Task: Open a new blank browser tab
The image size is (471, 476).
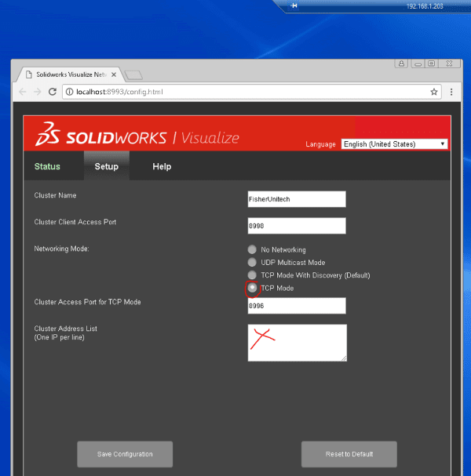Action: 133,74
